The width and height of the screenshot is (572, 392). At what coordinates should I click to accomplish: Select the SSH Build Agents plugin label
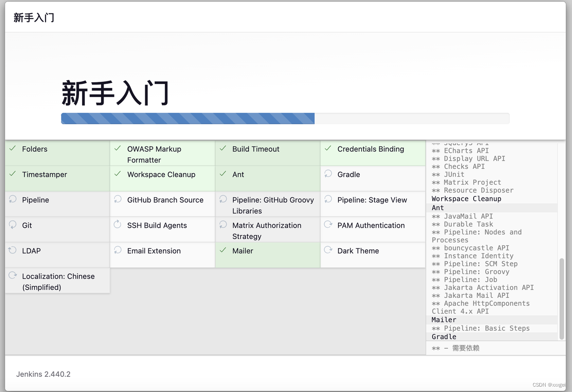pos(157,225)
